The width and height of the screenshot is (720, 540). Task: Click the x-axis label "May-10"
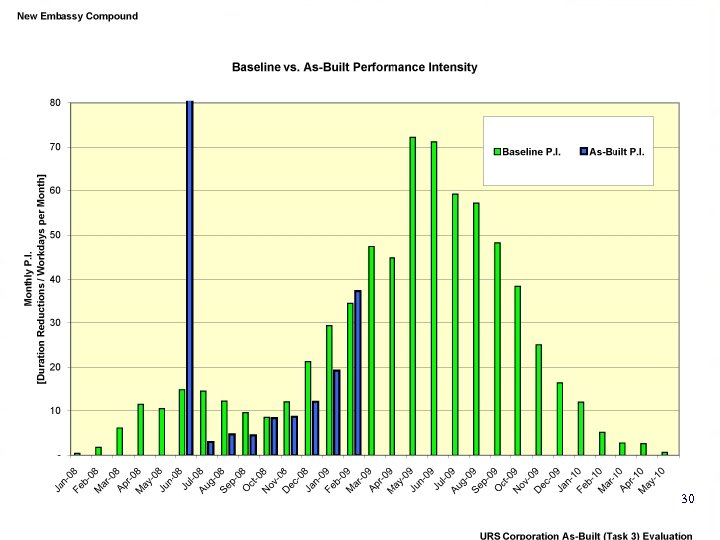point(652,481)
